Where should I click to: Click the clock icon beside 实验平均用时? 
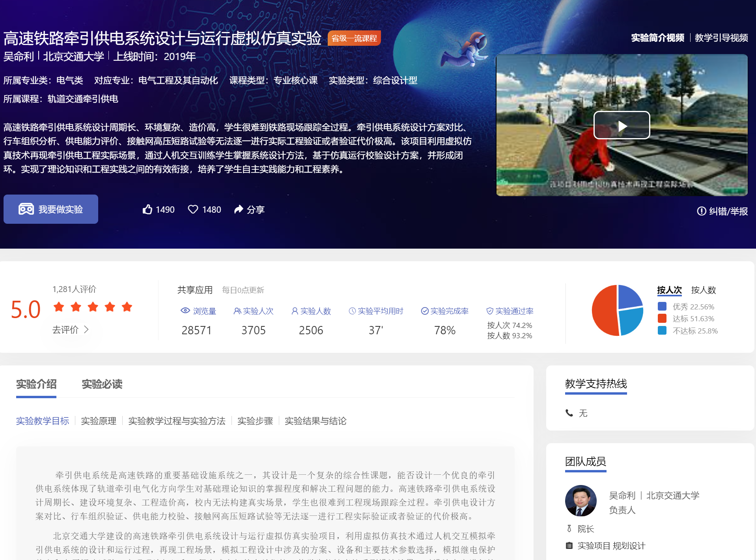click(x=352, y=311)
